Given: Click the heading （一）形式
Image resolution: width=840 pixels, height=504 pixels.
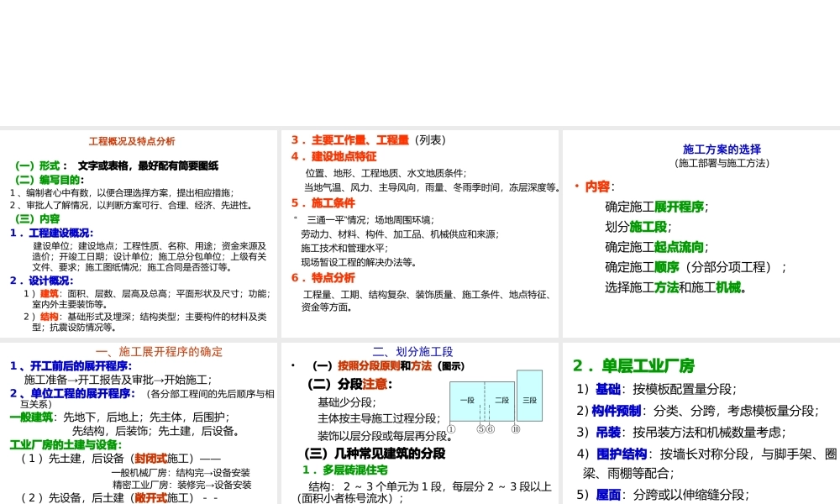Looking at the screenshot, I should click(38, 166).
